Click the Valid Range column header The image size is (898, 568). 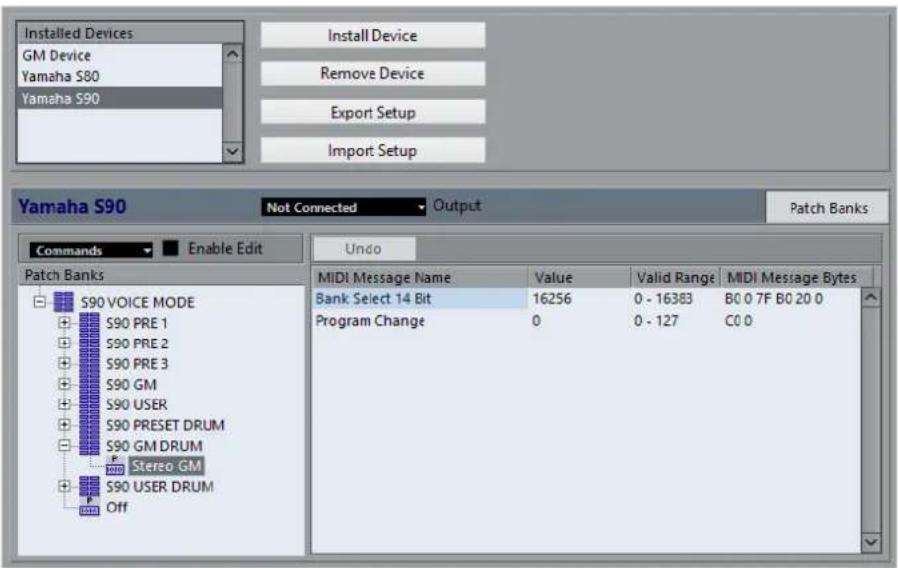[675, 278]
